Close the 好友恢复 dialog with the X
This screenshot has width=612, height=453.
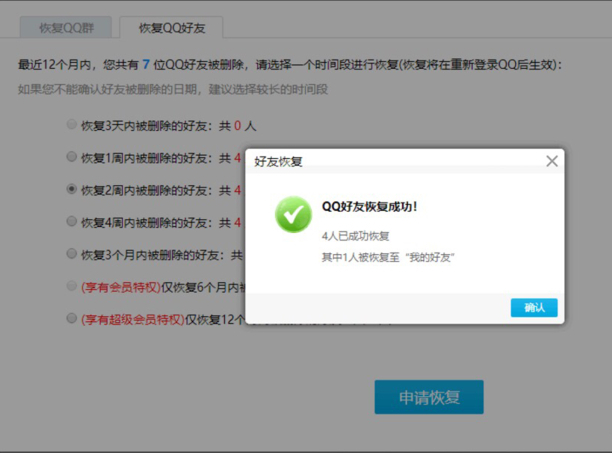552,161
